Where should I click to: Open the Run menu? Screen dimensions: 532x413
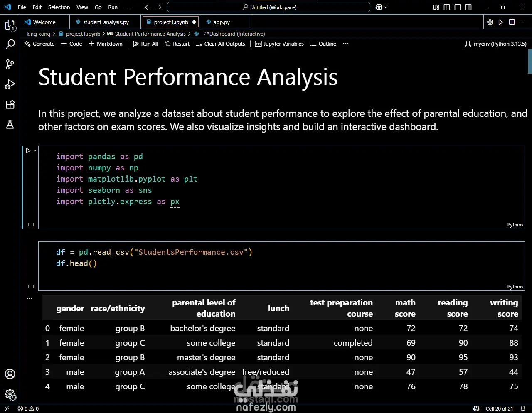[113, 7]
